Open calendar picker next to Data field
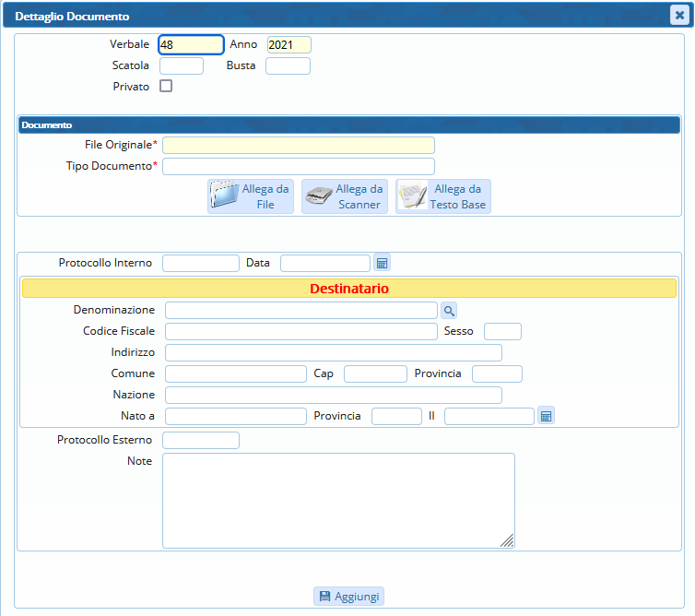Screen dimensions: 695x616 tap(382, 264)
